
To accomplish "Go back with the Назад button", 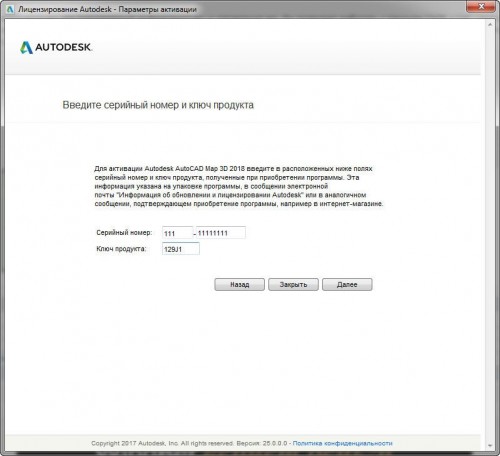I will tap(239, 284).
